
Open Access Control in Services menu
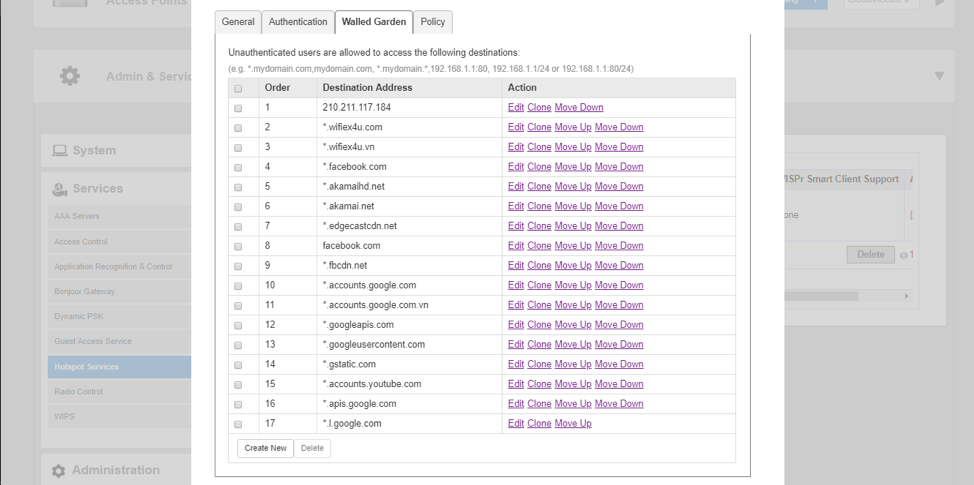coord(119,242)
